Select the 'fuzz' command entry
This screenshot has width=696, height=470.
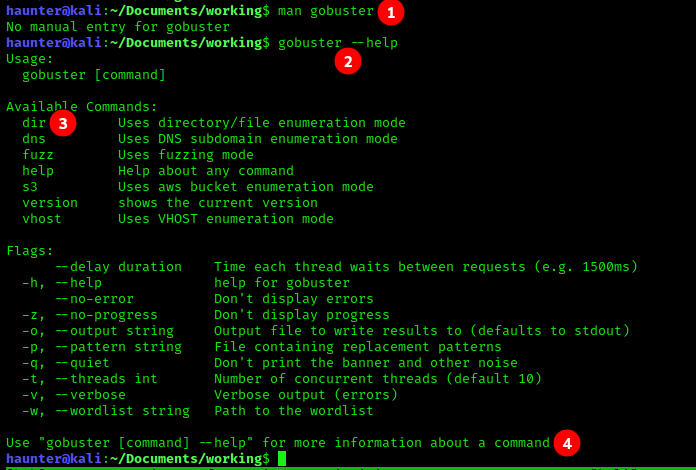[x=38, y=155]
